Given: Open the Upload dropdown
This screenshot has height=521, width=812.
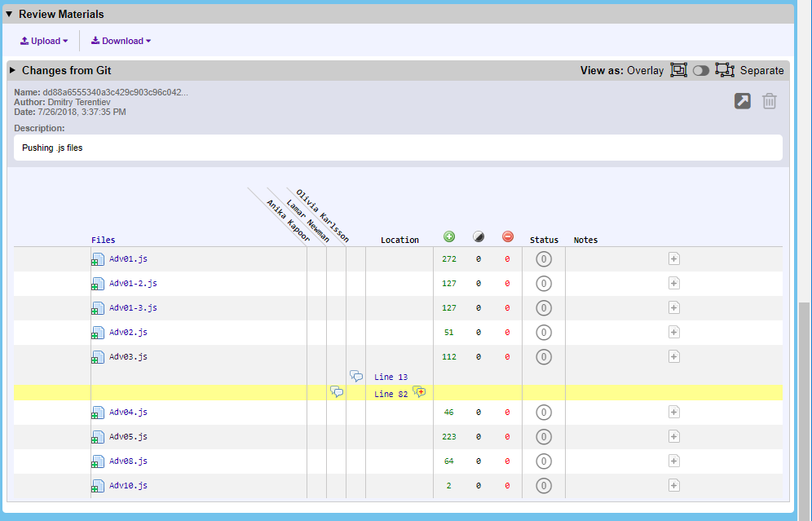Looking at the screenshot, I should point(42,41).
